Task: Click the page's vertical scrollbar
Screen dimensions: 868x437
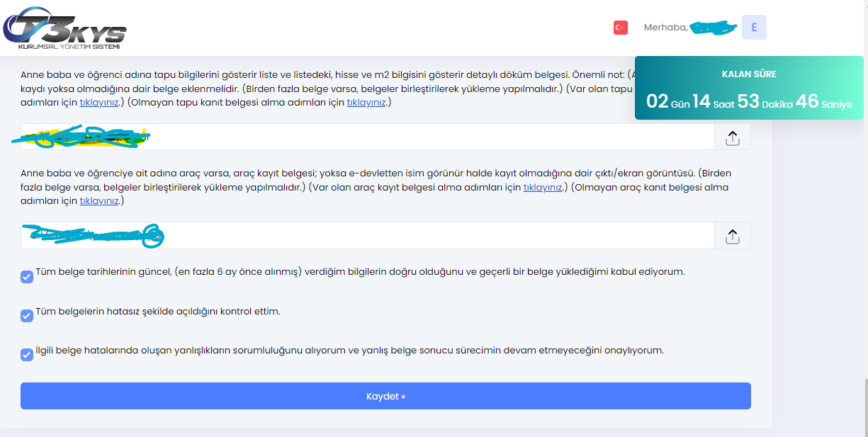Action: 864,407
